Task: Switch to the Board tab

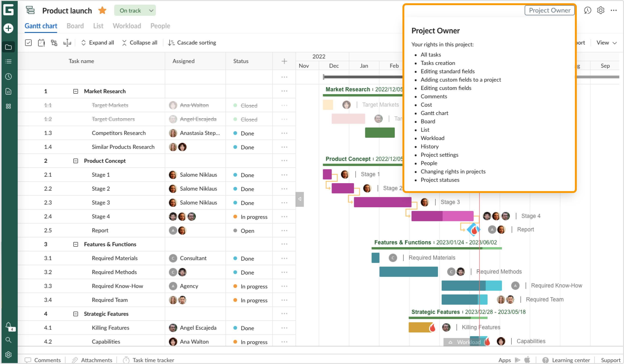Action: [75, 26]
